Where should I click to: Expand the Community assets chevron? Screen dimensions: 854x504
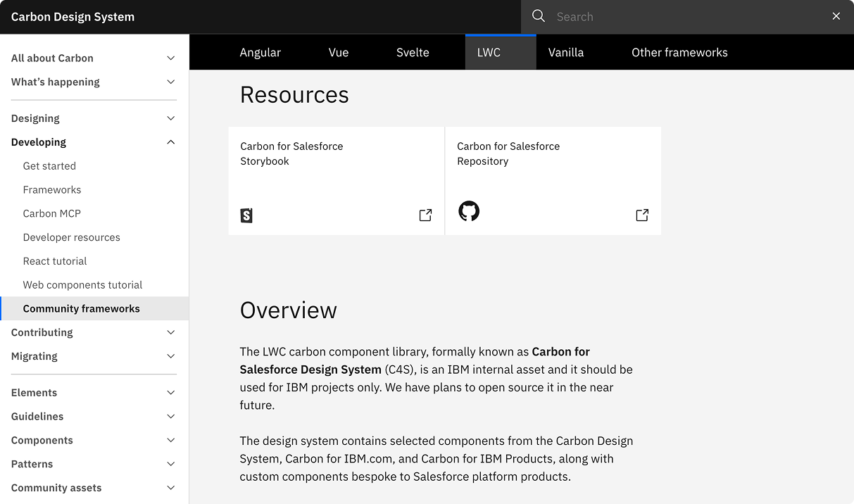tap(170, 488)
